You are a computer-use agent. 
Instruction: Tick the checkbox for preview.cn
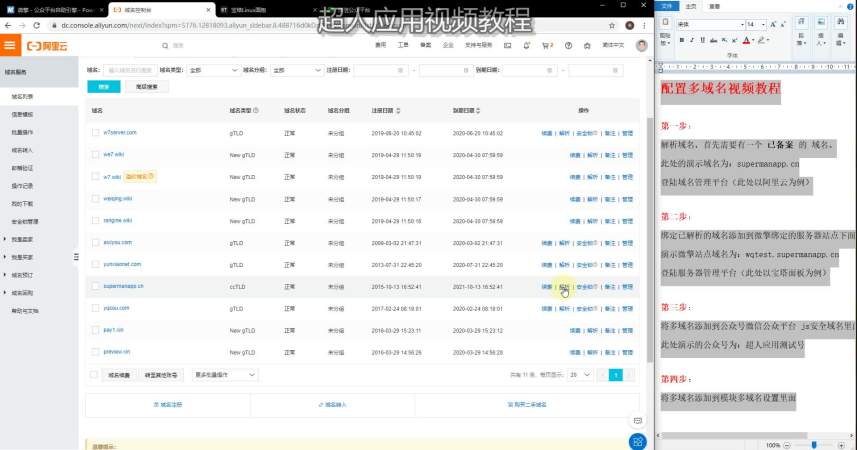[96, 352]
